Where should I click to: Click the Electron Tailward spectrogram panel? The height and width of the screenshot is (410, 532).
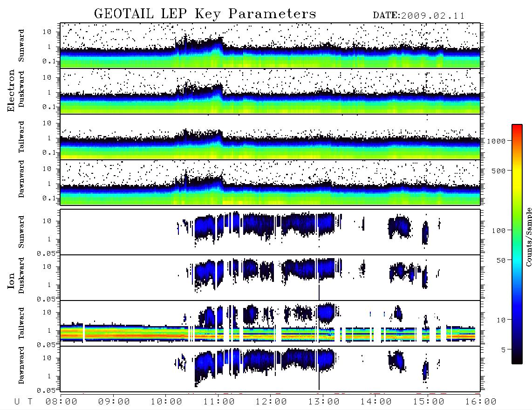(270, 137)
